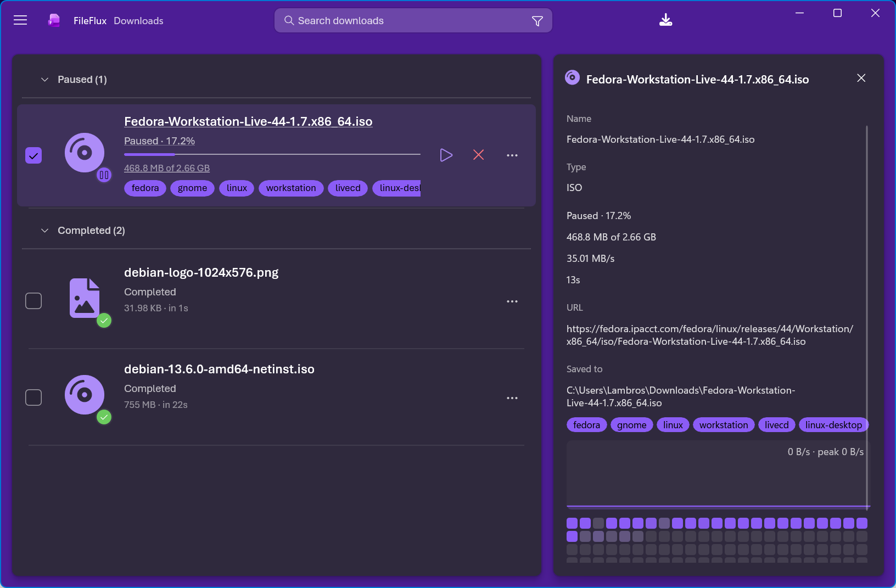This screenshot has height=588, width=896.
Task: Cancel the Fedora ISO download
Action: (x=479, y=155)
